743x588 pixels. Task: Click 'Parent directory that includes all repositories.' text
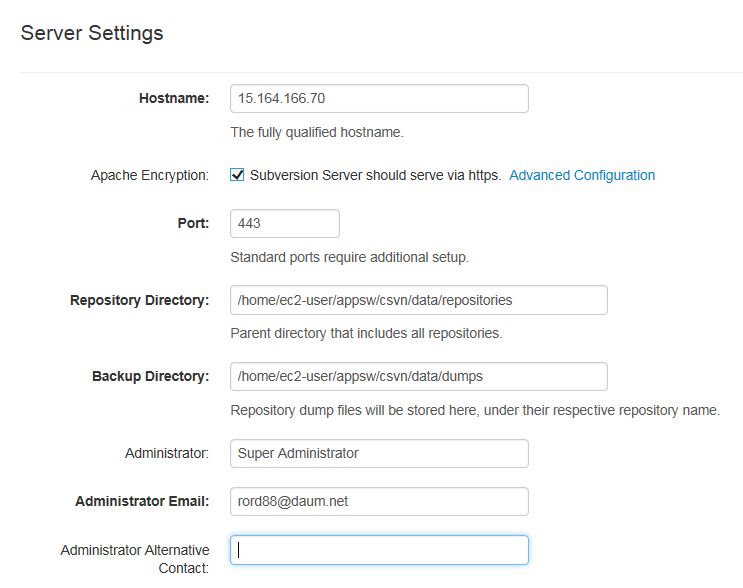[366, 334]
